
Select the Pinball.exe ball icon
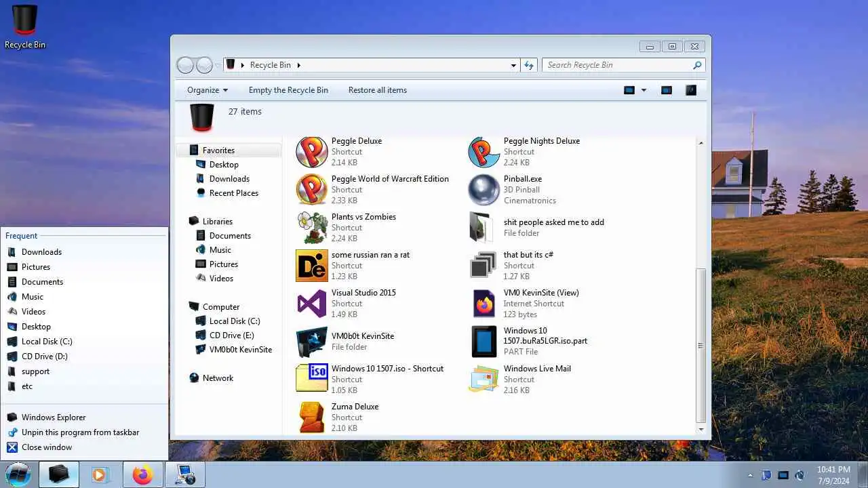pyautogui.click(x=484, y=190)
